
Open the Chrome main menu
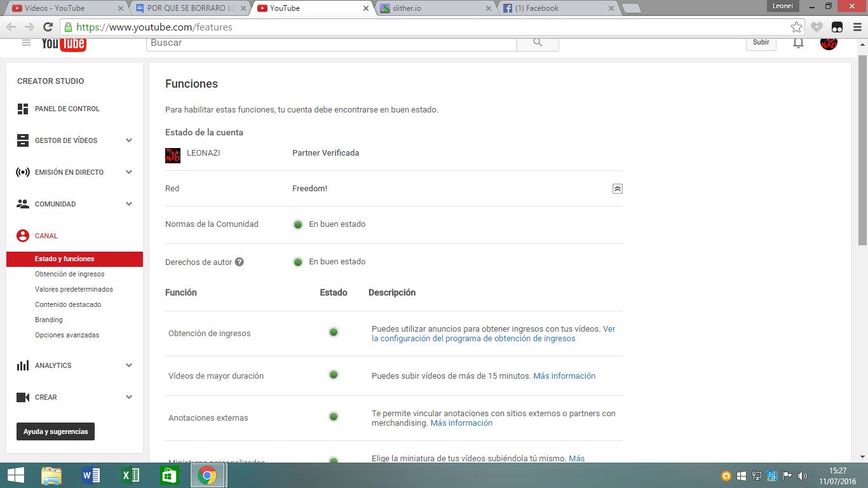(x=856, y=27)
